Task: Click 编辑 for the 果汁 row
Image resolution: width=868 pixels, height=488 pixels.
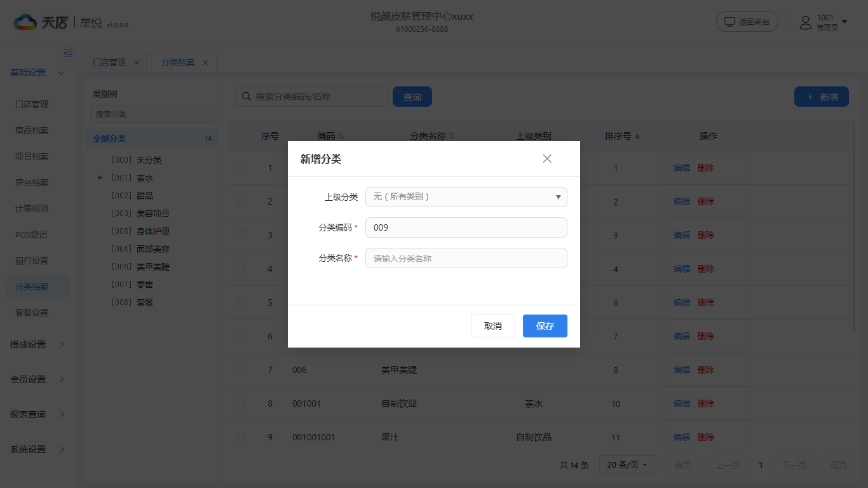Action: [x=682, y=437]
